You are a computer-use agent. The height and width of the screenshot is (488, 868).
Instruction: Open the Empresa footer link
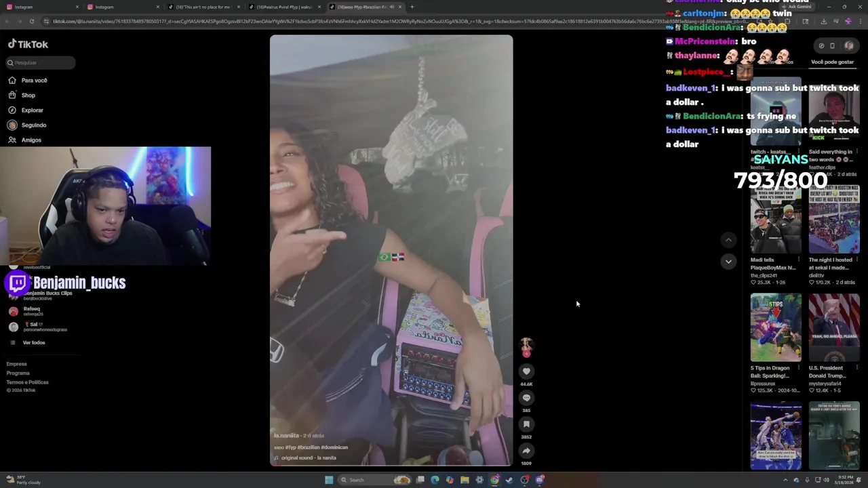coord(17,364)
